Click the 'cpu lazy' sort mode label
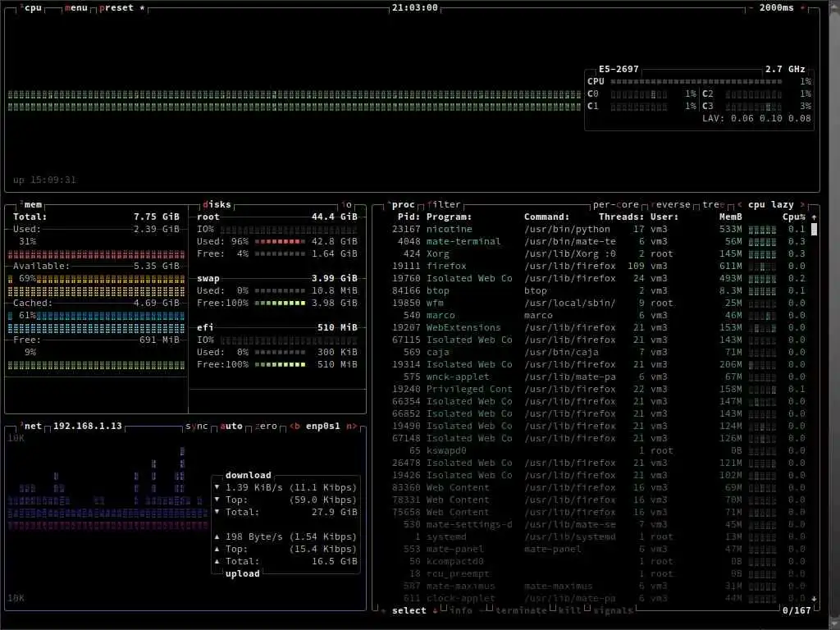The width and height of the screenshot is (840, 630). 771,204
